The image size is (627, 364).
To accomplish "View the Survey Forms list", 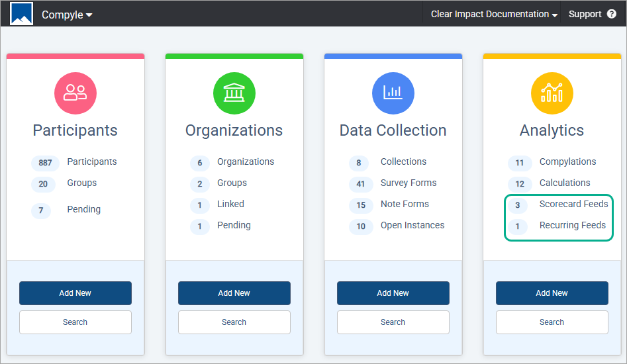I will click(409, 183).
